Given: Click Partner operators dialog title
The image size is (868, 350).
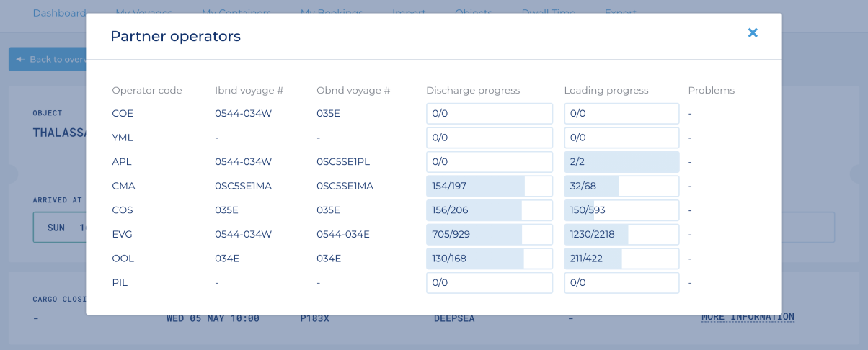Looking at the screenshot, I should [x=175, y=36].
